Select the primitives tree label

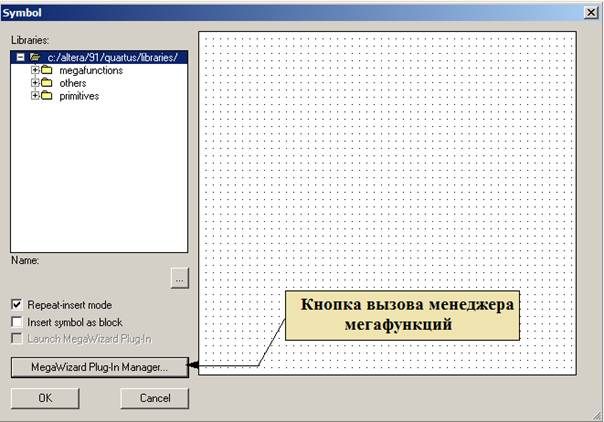pos(78,96)
